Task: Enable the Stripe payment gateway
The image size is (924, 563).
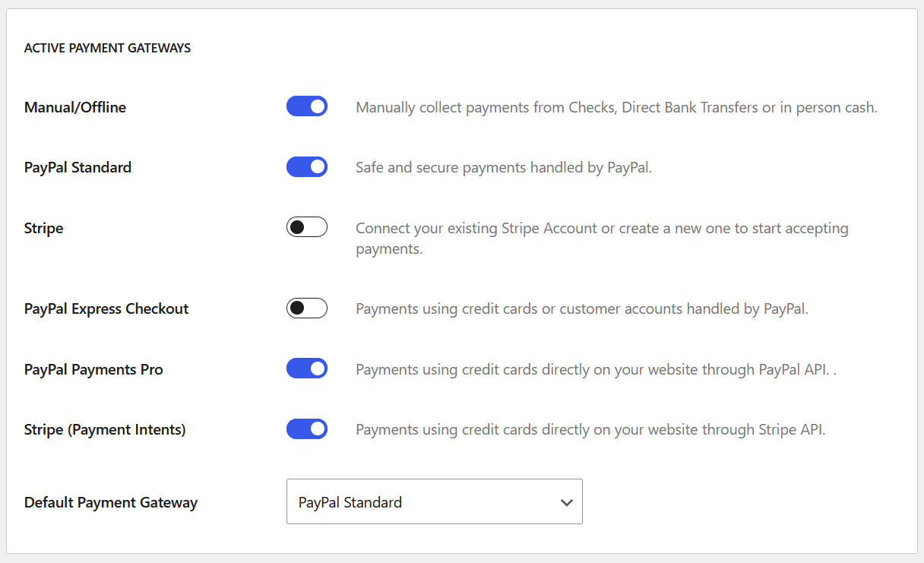Action: (x=306, y=226)
